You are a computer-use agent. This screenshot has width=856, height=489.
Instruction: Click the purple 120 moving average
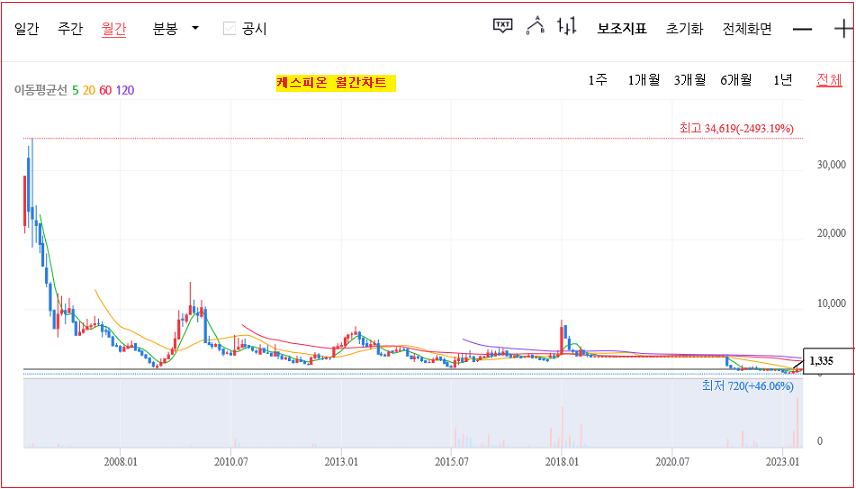(x=125, y=90)
